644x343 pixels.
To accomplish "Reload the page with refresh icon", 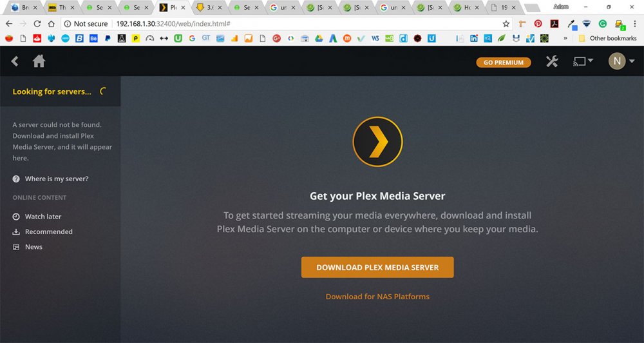I will tap(37, 24).
